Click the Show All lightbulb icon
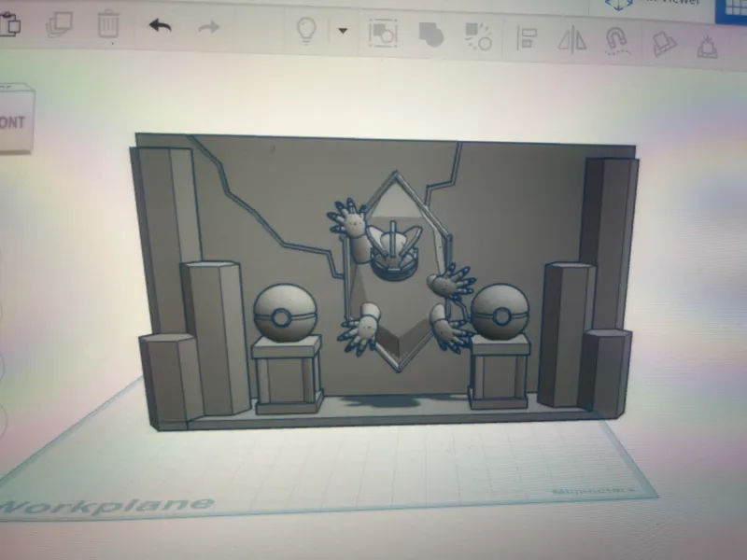Image resolution: width=747 pixels, height=560 pixels. coord(306,31)
